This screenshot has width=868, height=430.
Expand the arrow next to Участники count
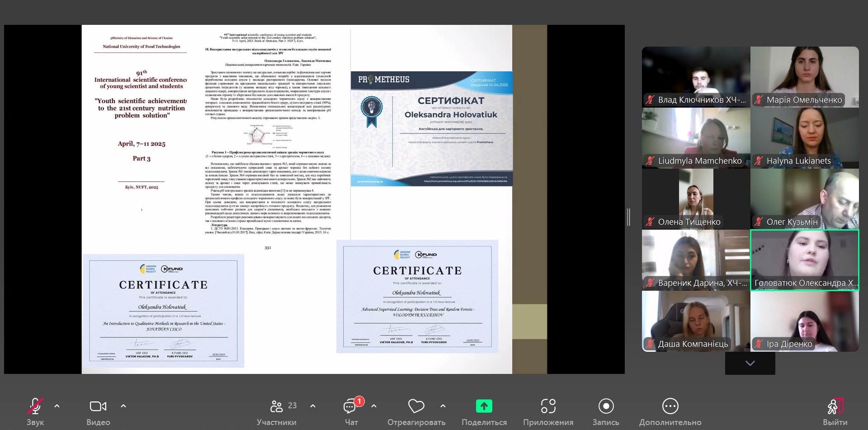coord(313,406)
